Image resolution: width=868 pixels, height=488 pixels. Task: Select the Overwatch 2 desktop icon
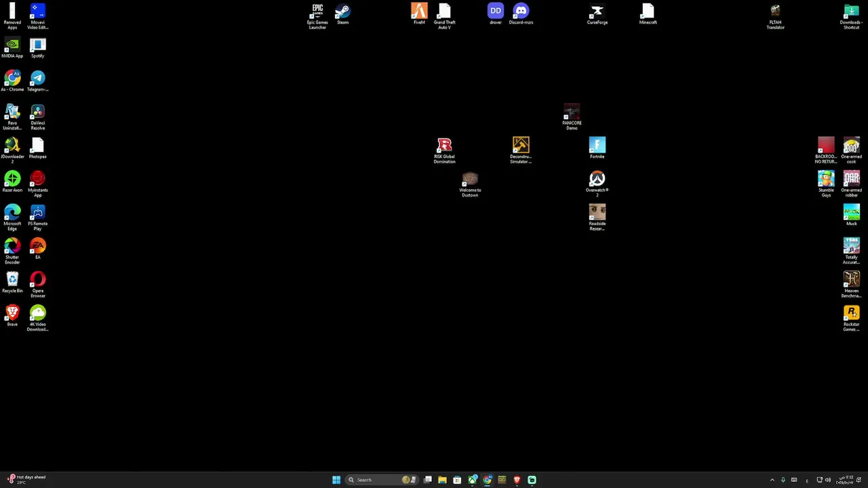[597, 184]
